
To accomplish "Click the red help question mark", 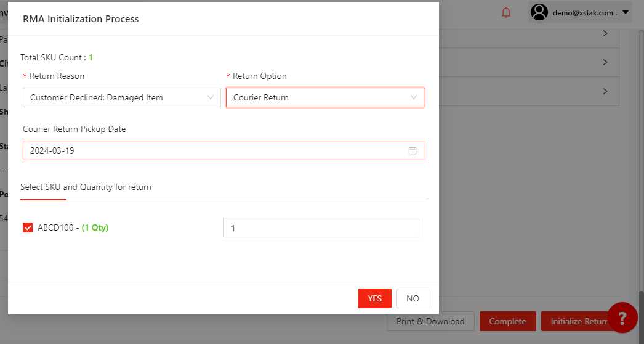I will [622, 317].
